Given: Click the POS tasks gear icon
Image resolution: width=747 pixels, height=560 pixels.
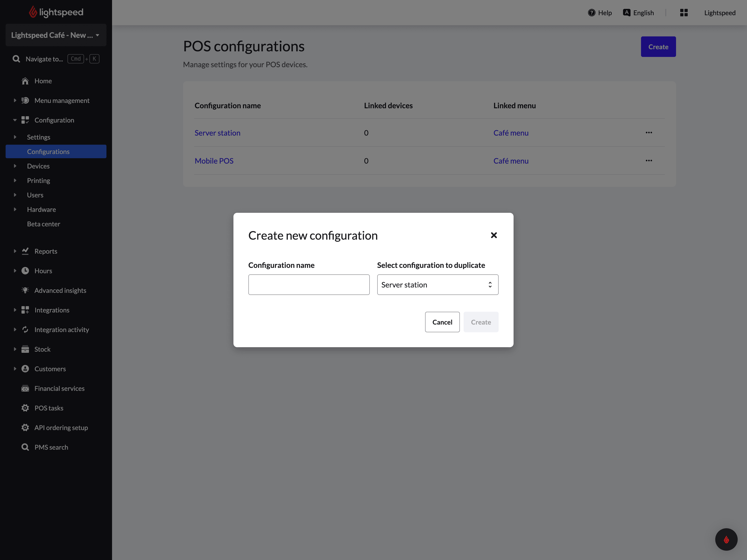Looking at the screenshot, I should coord(25,408).
